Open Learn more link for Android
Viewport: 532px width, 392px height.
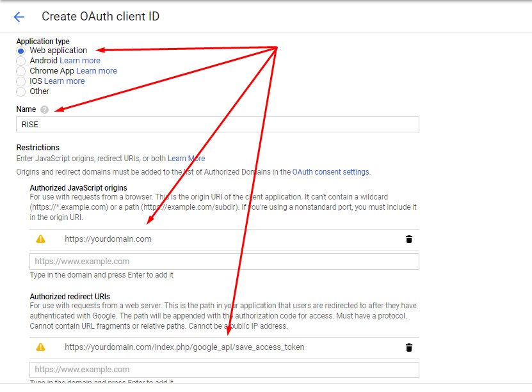(80, 61)
